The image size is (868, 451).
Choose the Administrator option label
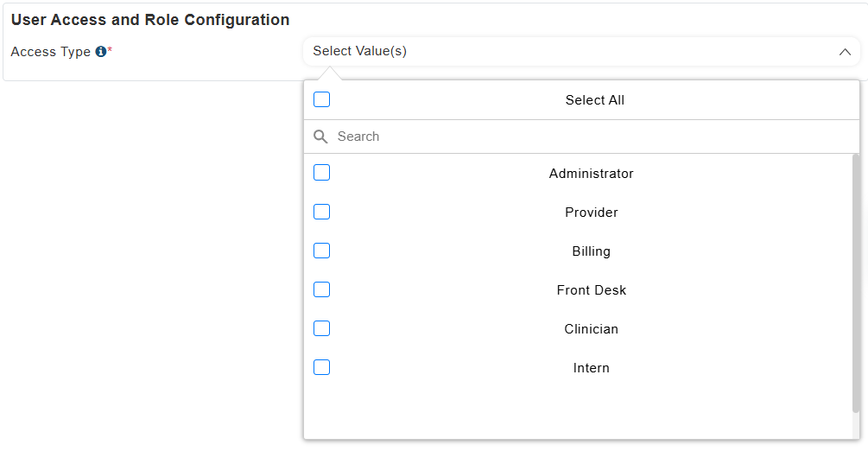click(592, 174)
